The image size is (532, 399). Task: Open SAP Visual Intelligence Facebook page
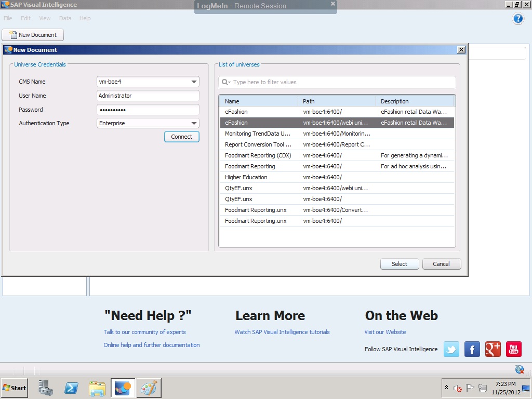pyautogui.click(x=472, y=349)
